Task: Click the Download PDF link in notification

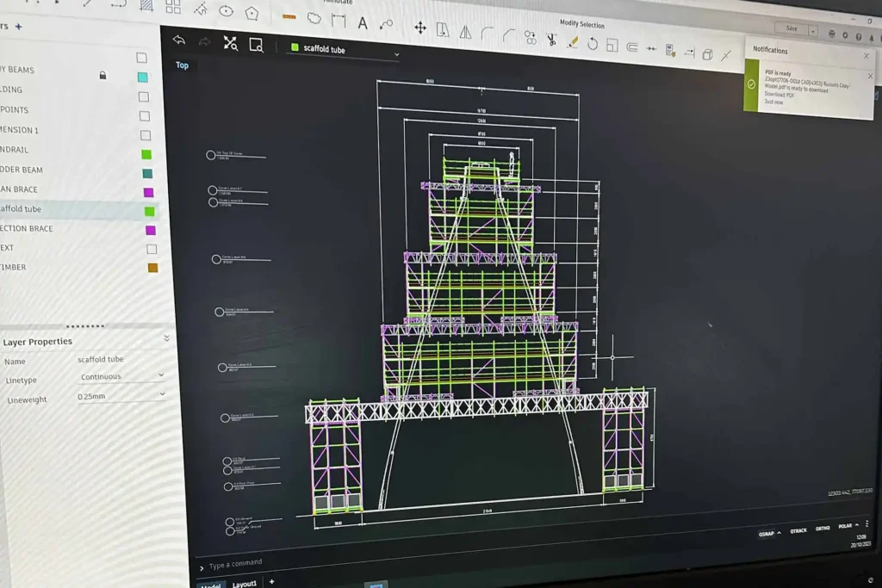Action: point(780,95)
